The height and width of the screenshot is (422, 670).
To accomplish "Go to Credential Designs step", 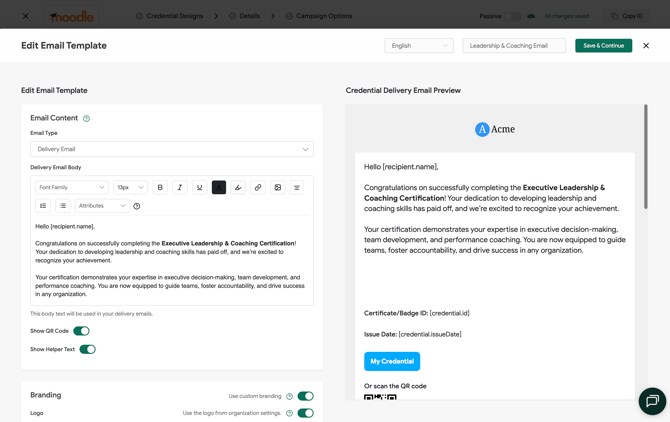I will pos(170,16).
